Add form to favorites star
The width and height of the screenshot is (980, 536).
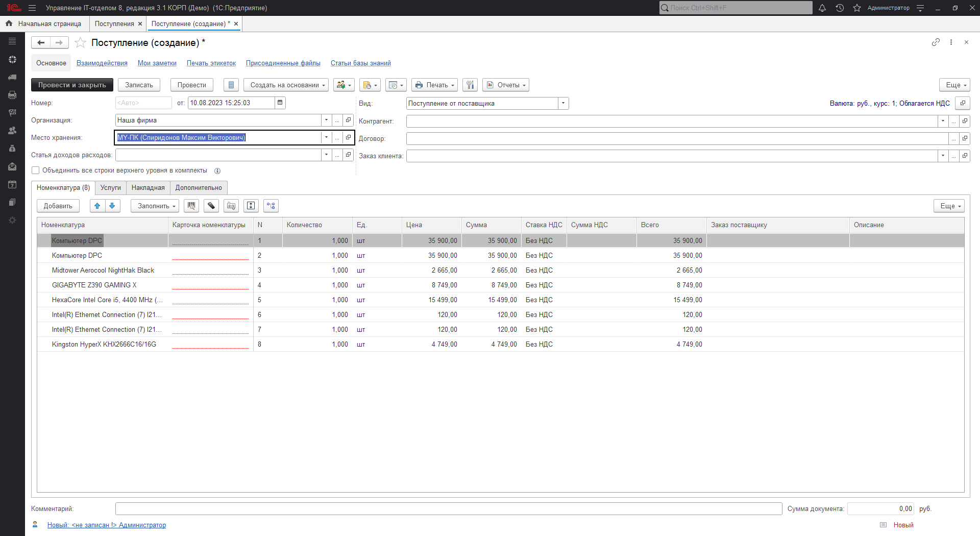point(80,43)
